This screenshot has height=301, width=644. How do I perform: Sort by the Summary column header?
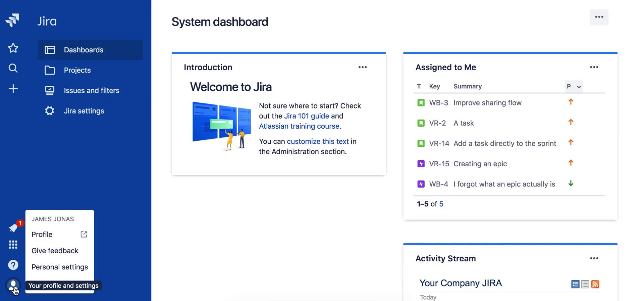(x=468, y=86)
